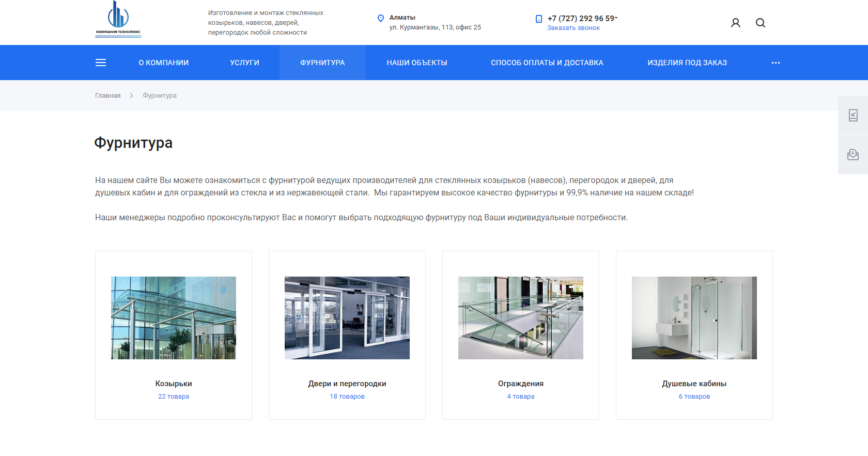Image resolution: width=868 pixels, height=456 pixels.
Task: Click the 18 товаров count link
Action: tap(347, 397)
